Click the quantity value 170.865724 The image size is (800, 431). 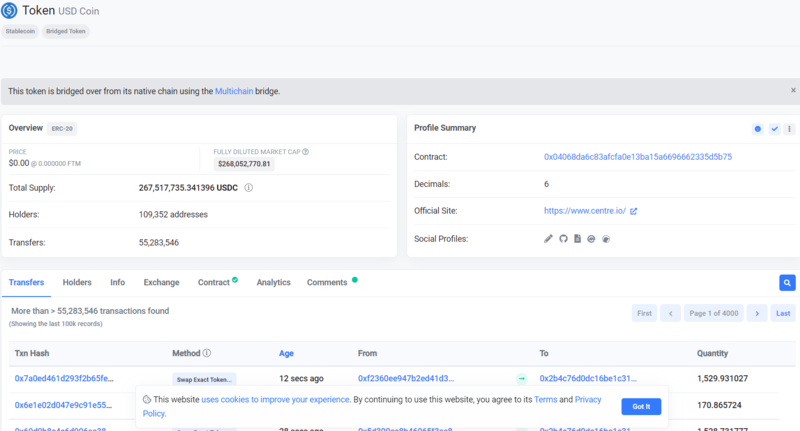[719, 405]
